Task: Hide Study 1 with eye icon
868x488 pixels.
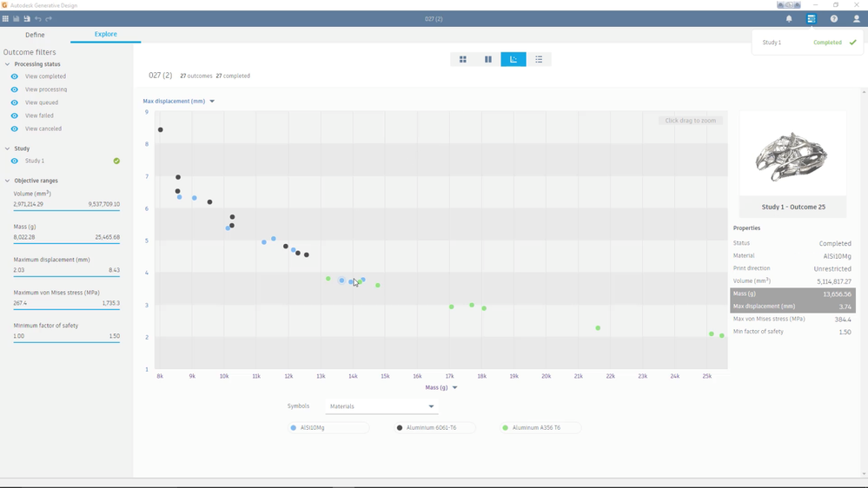Action: tap(15, 161)
